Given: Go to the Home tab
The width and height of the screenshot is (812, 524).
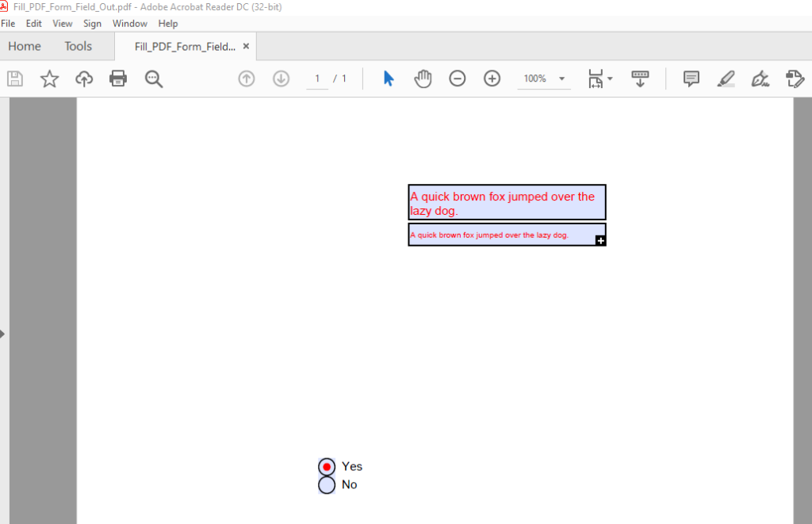Looking at the screenshot, I should pos(25,46).
